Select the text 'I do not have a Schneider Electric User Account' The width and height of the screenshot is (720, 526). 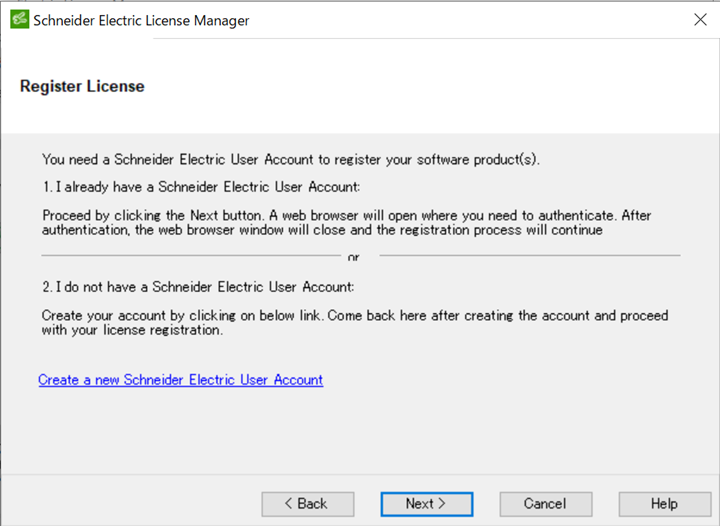[x=204, y=287]
